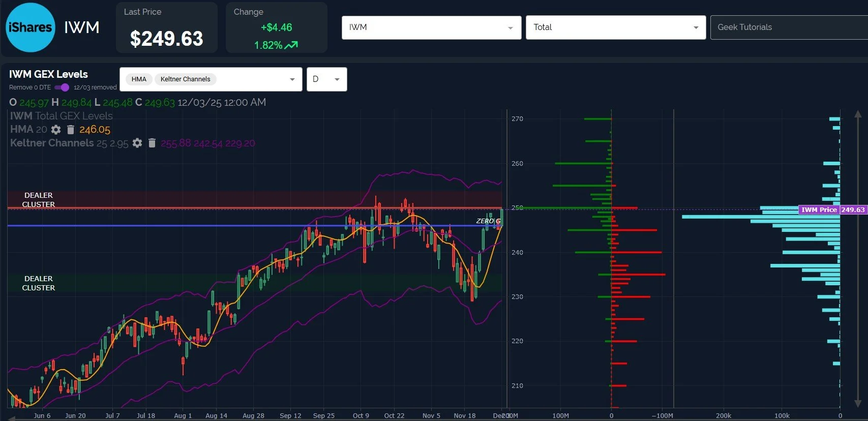The height and width of the screenshot is (421, 868).
Task: Click the scroll down arrow at chart right
Action: pyautogui.click(x=858, y=403)
